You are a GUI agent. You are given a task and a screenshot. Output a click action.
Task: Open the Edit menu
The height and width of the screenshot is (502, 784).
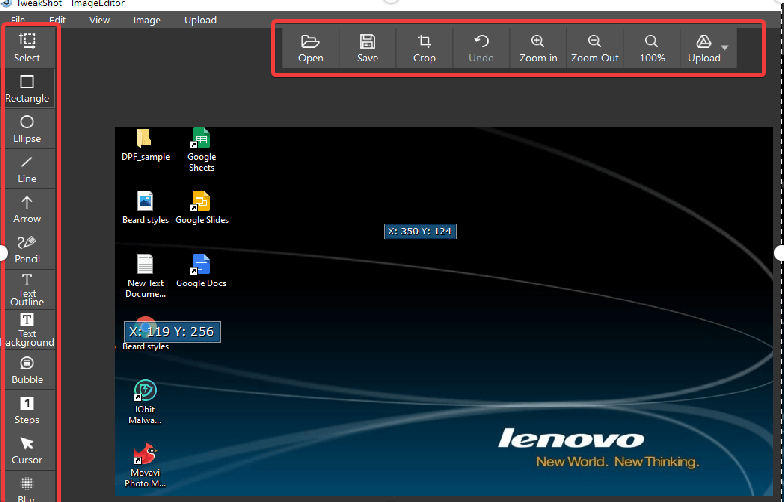point(58,20)
